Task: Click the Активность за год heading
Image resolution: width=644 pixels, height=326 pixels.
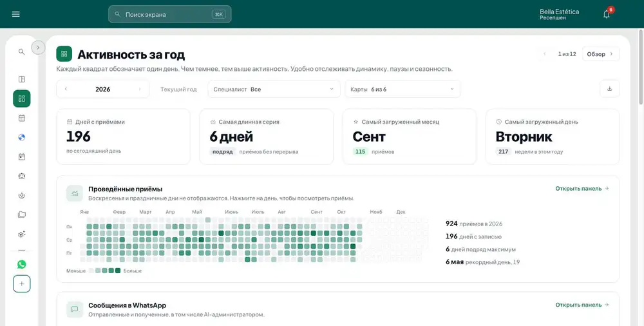Action: (131, 54)
